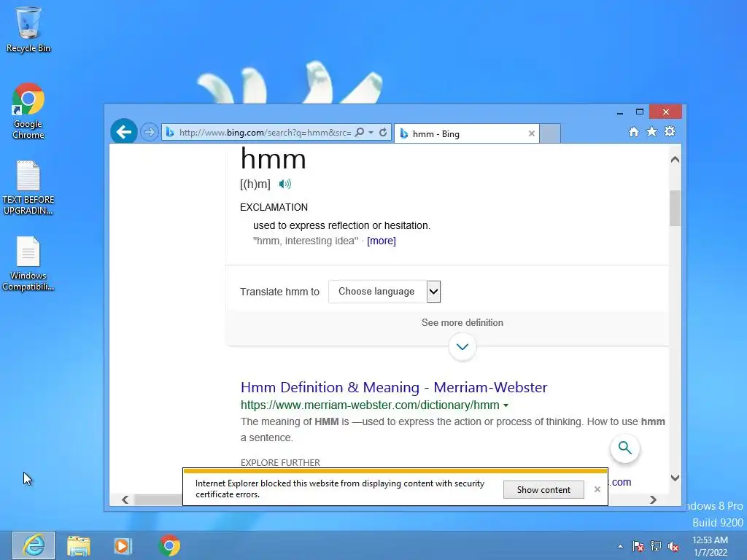Click the floating search magnifier button
The image size is (747, 560).
click(x=625, y=448)
